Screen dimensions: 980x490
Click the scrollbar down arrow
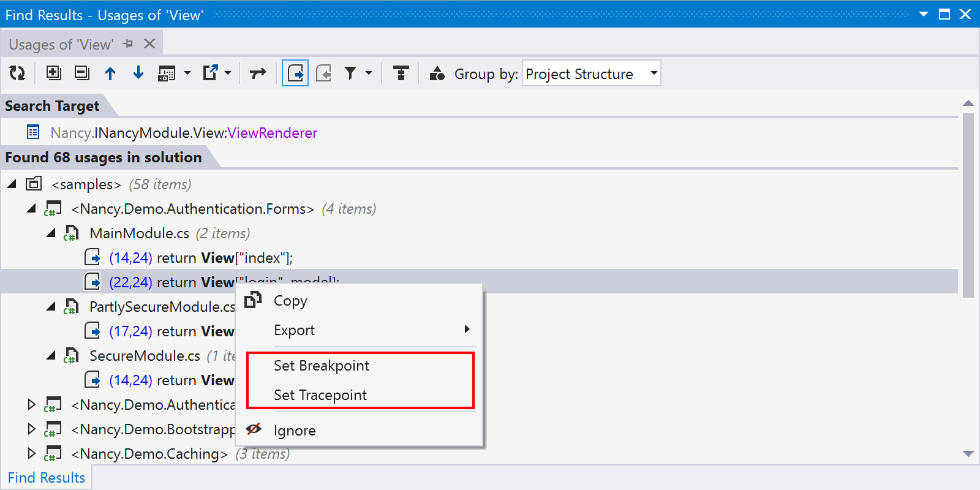pos(968,454)
